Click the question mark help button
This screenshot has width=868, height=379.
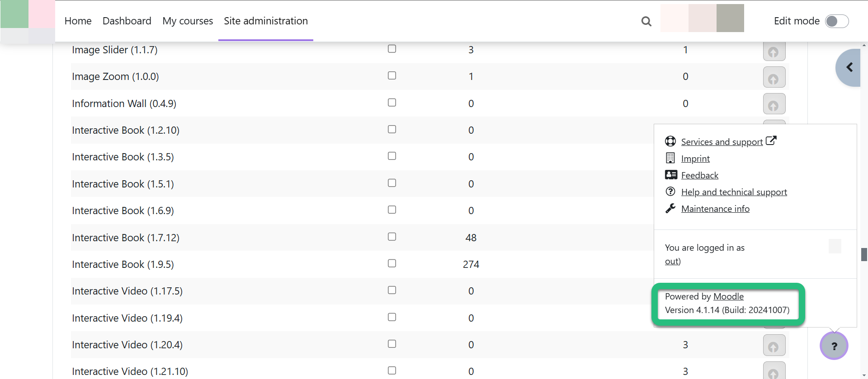tap(834, 346)
